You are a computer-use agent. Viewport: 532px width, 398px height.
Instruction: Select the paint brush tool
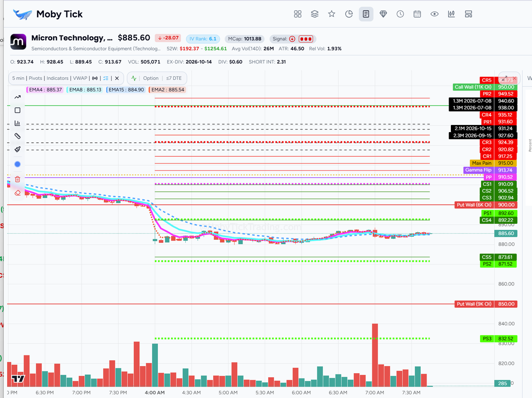[x=18, y=149]
